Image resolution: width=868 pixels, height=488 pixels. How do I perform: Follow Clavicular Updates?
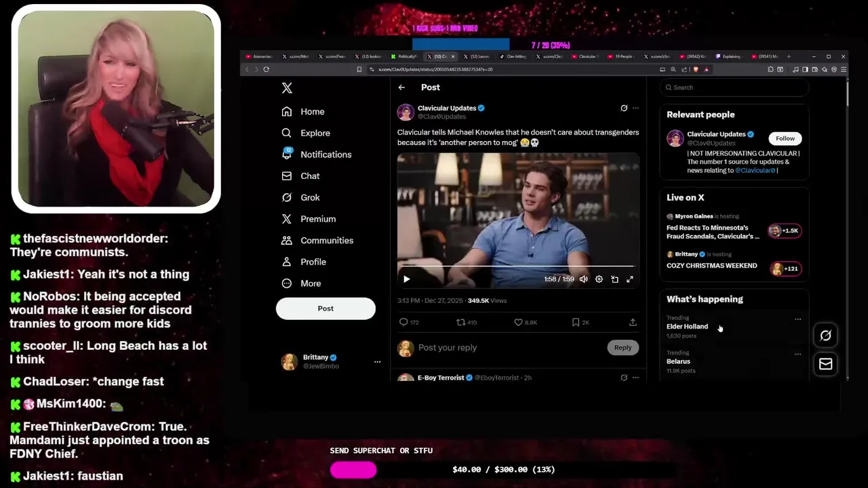(785, 138)
